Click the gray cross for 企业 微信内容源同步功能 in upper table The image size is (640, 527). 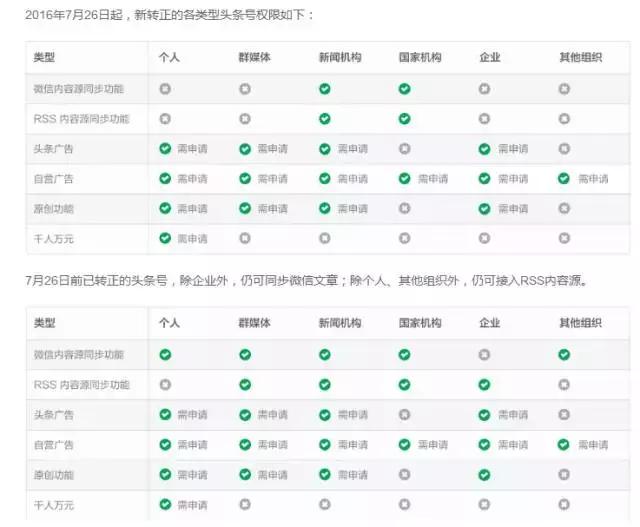pos(484,89)
